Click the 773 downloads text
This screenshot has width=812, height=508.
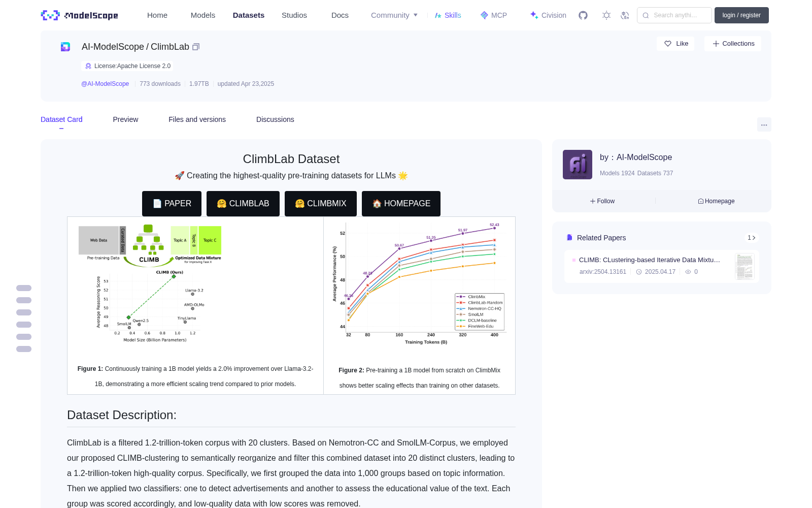(x=160, y=84)
